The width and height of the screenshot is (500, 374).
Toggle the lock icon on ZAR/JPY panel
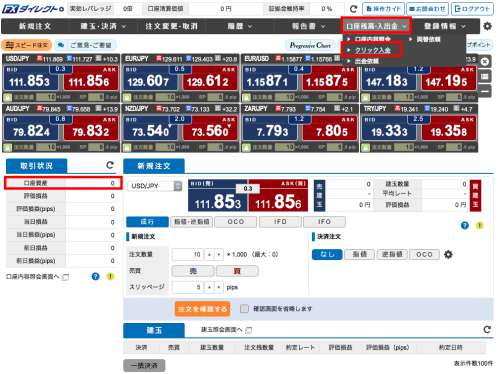(x=246, y=147)
